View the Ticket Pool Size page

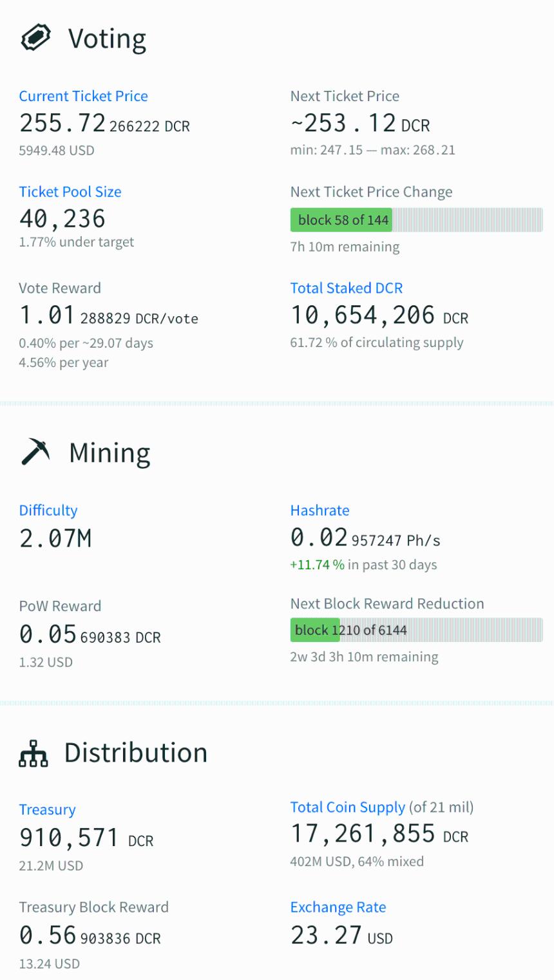(x=70, y=191)
